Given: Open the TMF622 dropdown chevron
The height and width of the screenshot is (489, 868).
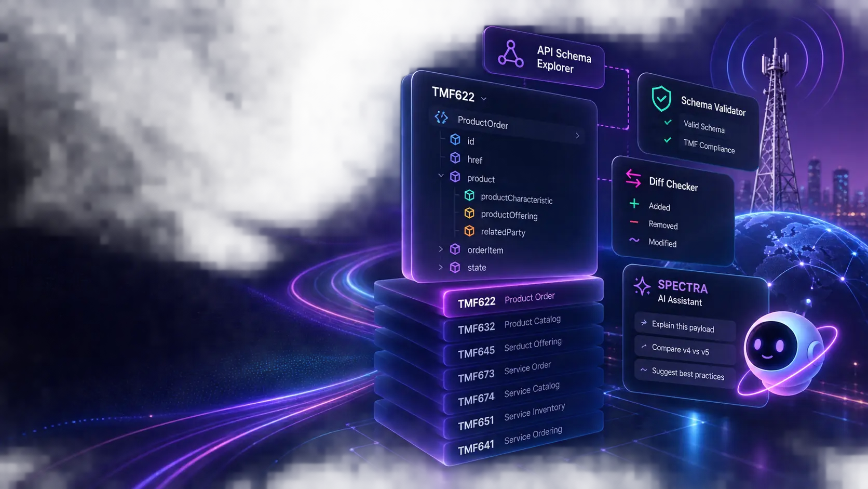Looking at the screenshot, I should pyautogui.click(x=484, y=99).
